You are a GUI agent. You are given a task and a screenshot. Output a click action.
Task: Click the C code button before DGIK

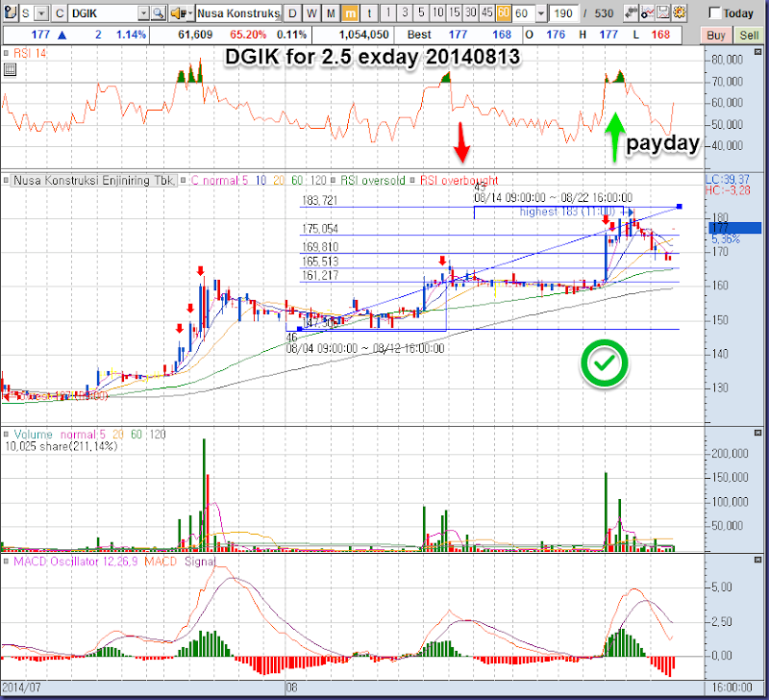(60, 13)
